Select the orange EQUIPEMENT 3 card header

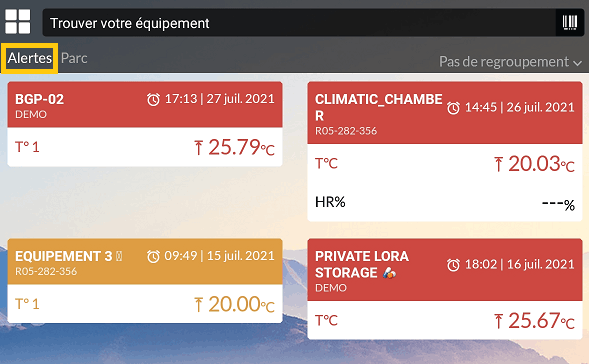click(x=145, y=261)
